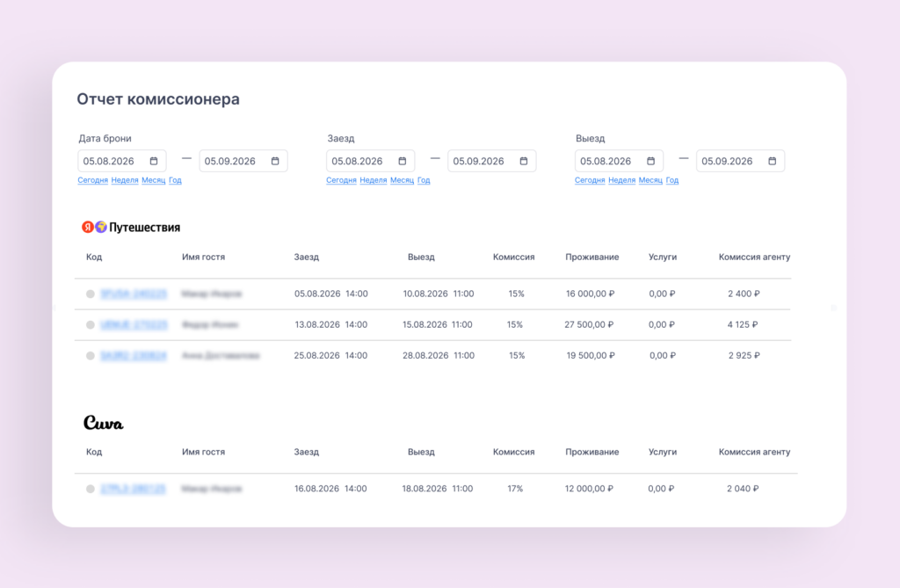Click check-out cell 10.08.2026 11:00

pyautogui.click(x=439, y=294)
